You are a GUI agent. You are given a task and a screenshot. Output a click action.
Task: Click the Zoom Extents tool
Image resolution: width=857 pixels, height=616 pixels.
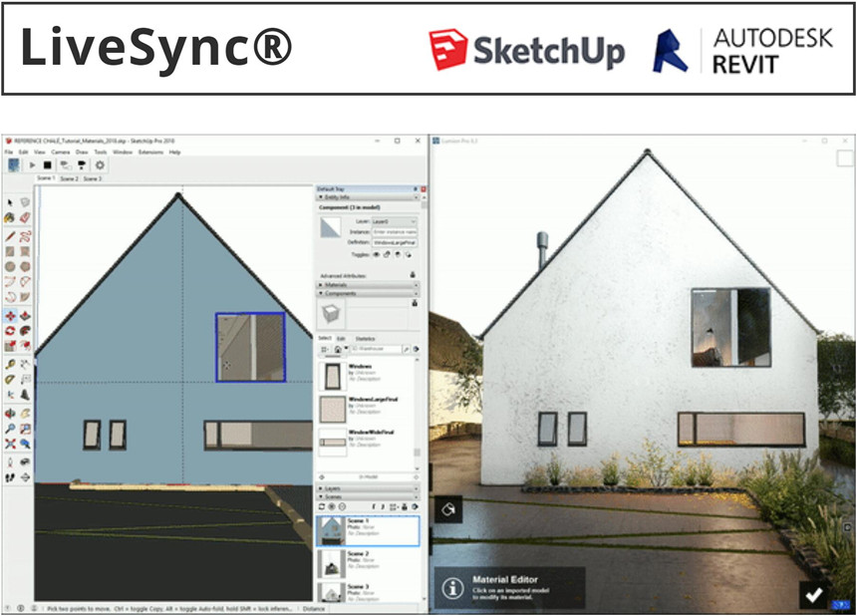pyautogui.click(x=10, y=444)
